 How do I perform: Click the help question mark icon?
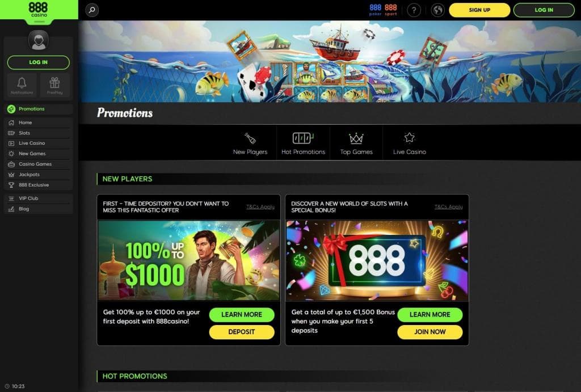point(414,10)
